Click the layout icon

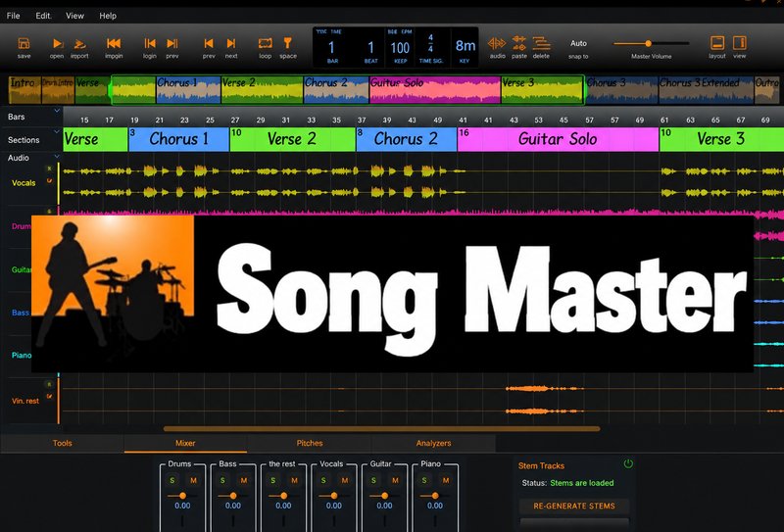click(x=717, y=43)
